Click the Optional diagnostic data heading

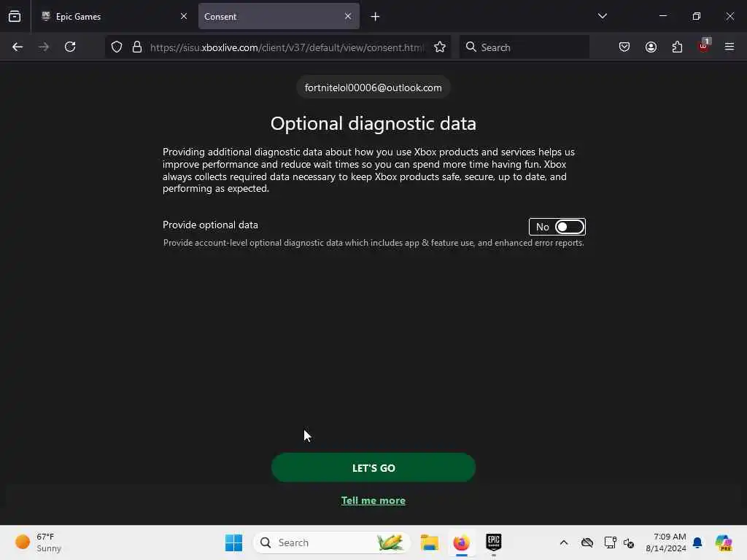[x=373, y=124]
